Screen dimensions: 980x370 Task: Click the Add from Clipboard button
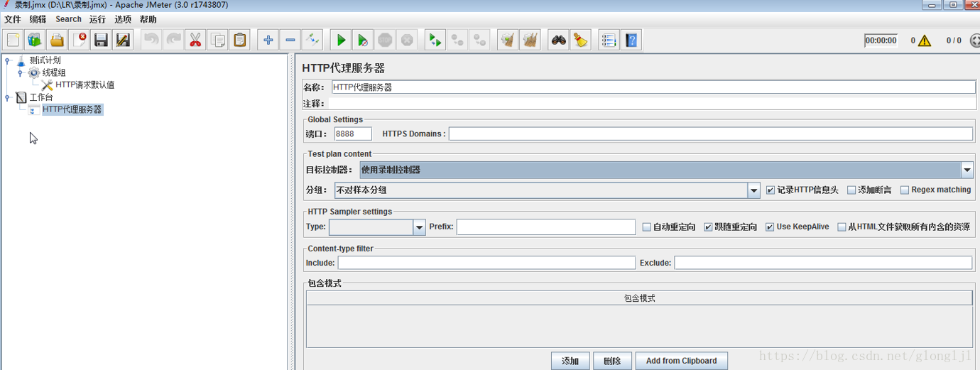(x=681, y=361)
